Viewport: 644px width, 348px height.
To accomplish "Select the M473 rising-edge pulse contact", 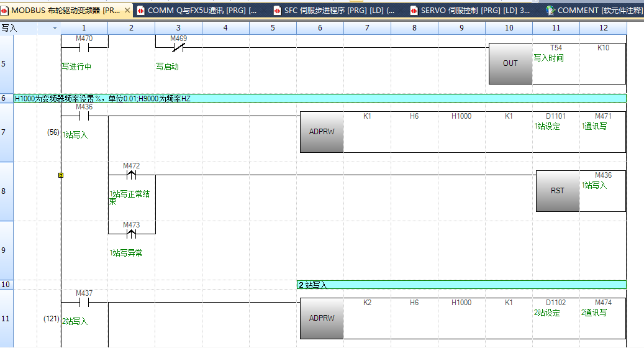I will [131, 234].
